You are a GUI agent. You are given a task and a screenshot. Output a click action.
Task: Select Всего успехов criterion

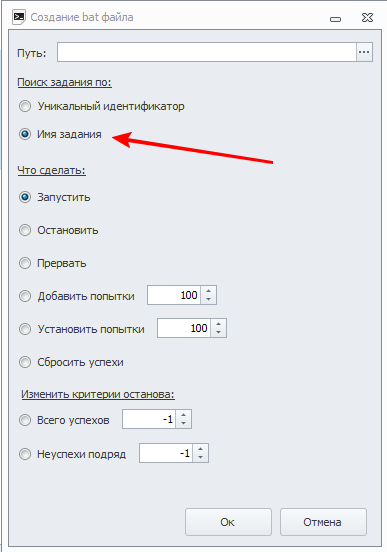25,420
